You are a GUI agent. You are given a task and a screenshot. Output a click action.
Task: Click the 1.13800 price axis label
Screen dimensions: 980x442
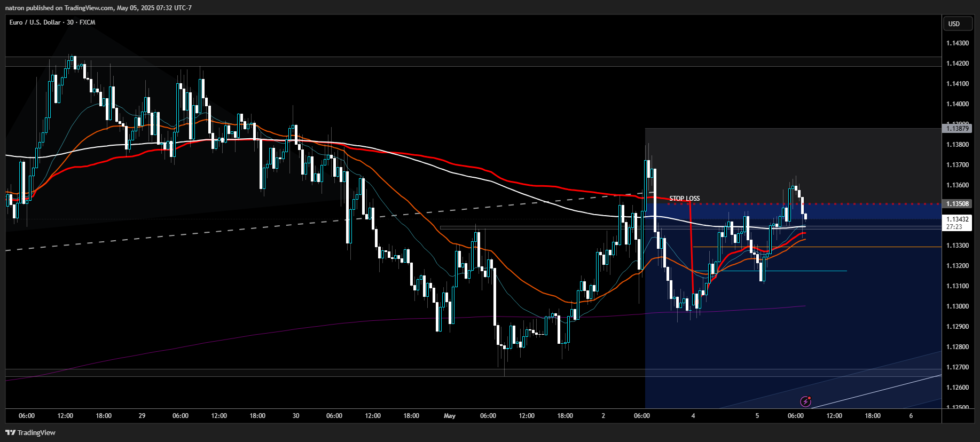coord(957,145)
